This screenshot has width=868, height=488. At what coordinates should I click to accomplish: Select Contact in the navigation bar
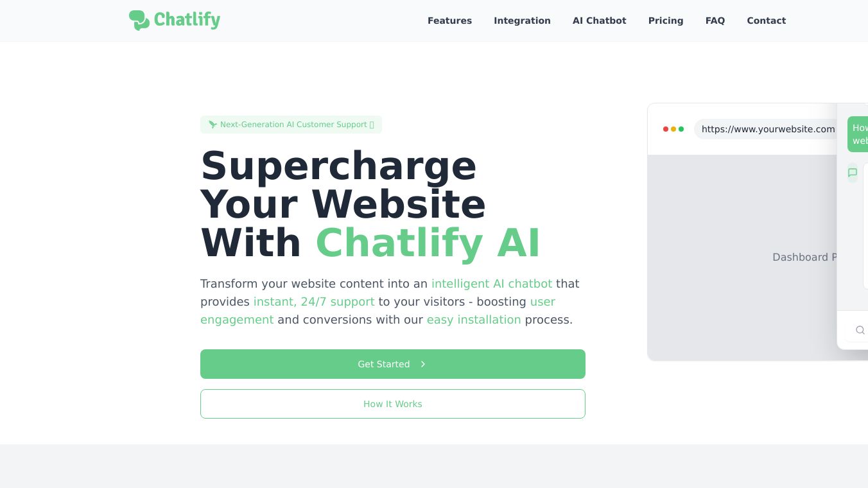click(x=766, y=21)
